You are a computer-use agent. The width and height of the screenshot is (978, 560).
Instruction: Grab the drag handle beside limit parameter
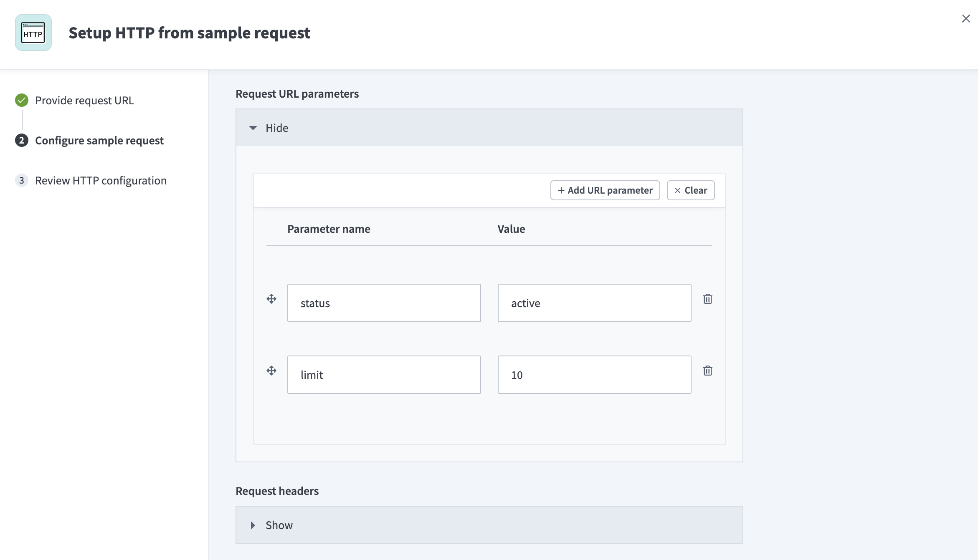(271, 371)
